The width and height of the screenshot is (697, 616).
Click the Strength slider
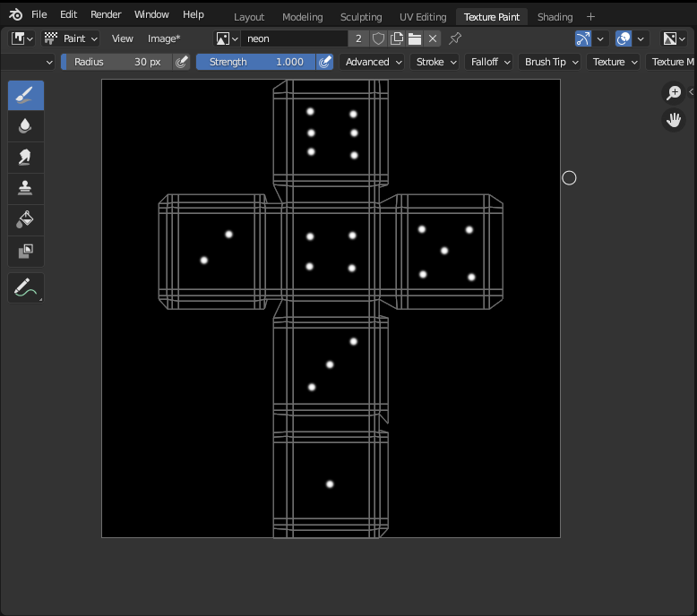click(x=255, y=62)
